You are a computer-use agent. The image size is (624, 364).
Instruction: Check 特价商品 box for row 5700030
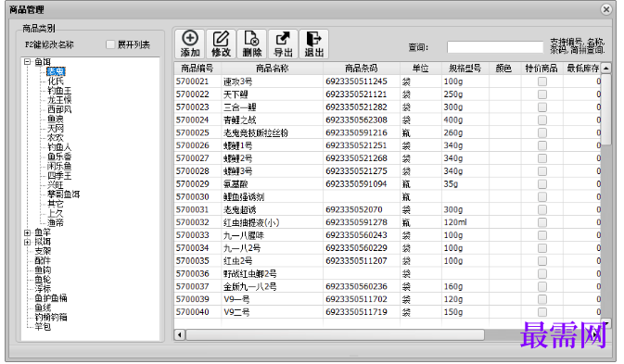point(542,196)
